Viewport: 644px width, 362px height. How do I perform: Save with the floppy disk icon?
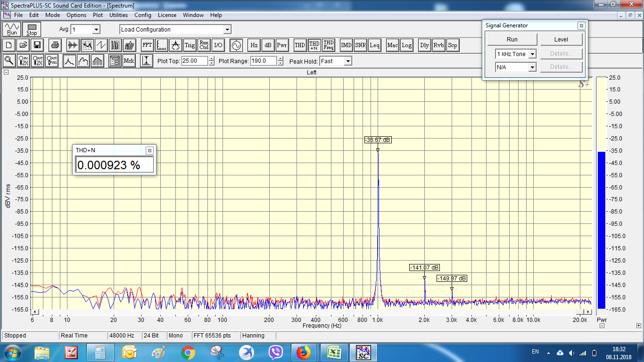click(37, 45)
